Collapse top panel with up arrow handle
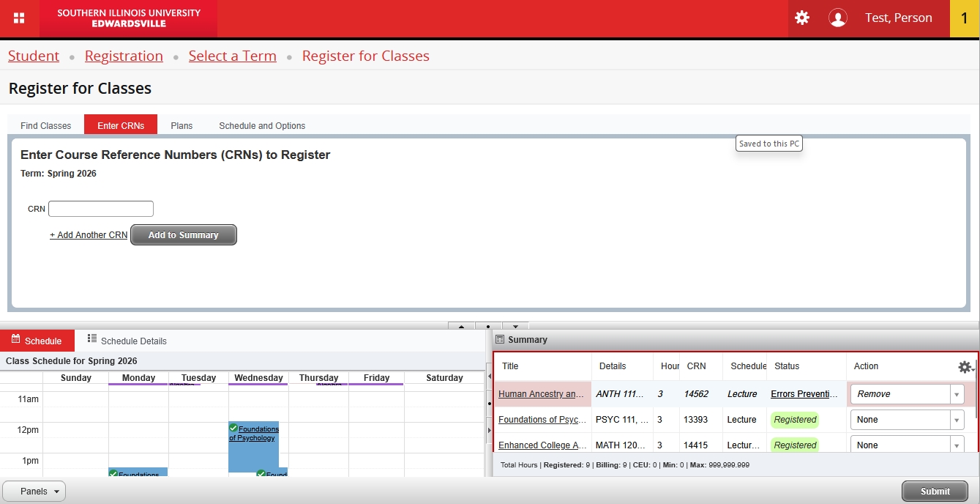This screenshot has height=504, width=980. click(x=461, y=326)
